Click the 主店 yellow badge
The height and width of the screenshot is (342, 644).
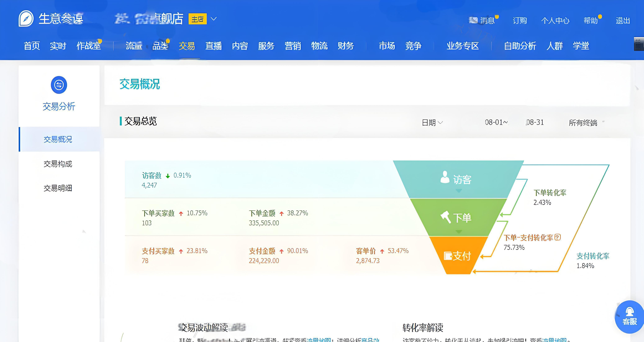click(x=197, y=19)
